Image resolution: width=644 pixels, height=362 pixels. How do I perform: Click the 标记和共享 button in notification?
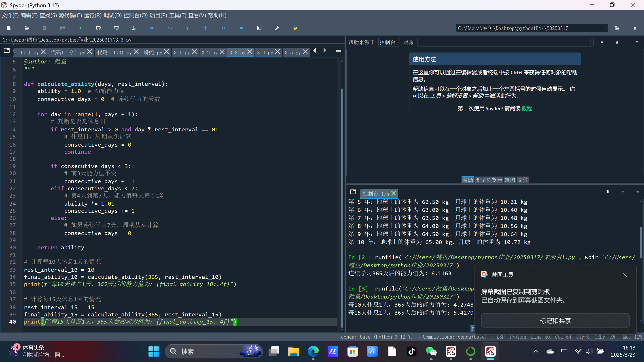555,321
